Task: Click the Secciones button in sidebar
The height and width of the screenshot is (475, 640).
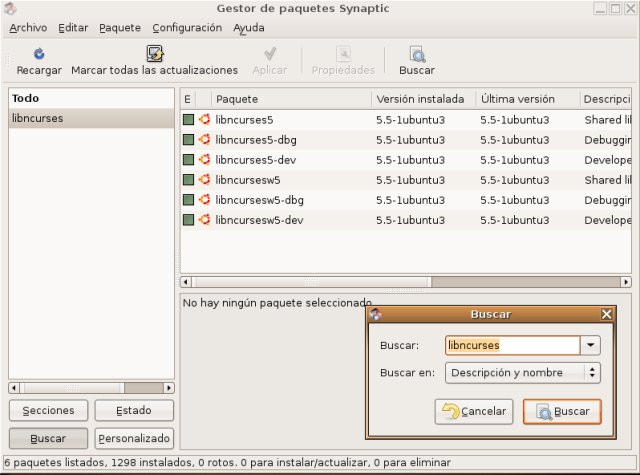Action: (48, 411)
